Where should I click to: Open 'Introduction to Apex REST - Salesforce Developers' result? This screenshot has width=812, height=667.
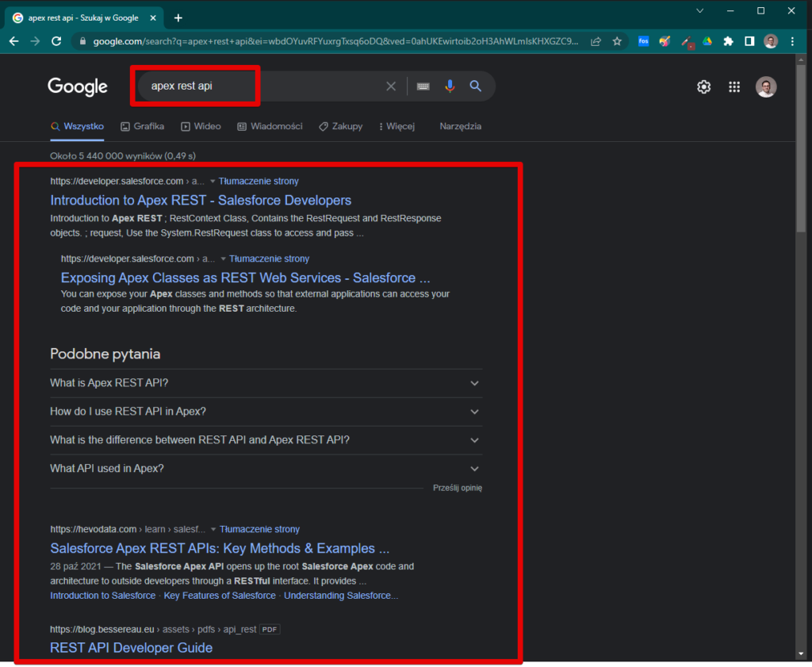(201, 201)
